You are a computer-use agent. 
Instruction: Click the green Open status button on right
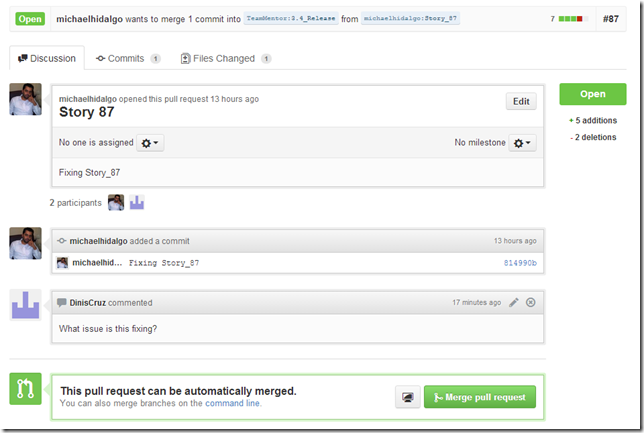593,94
